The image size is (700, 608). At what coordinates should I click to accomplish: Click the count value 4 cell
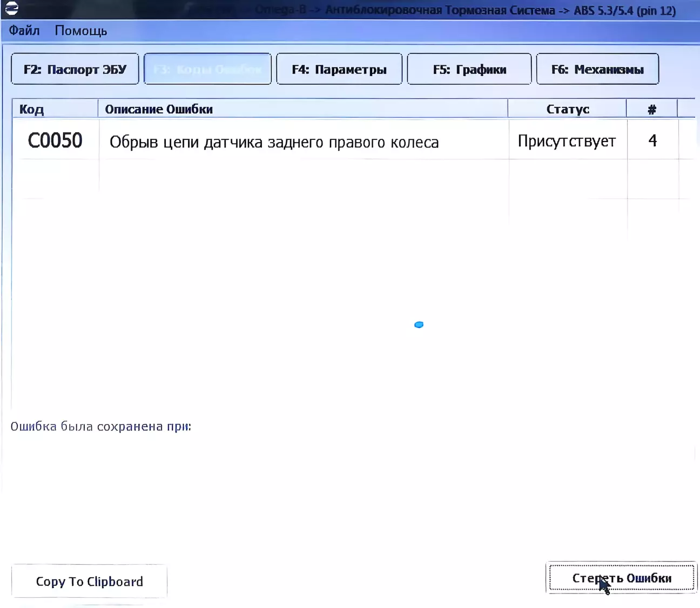(652, 141)
